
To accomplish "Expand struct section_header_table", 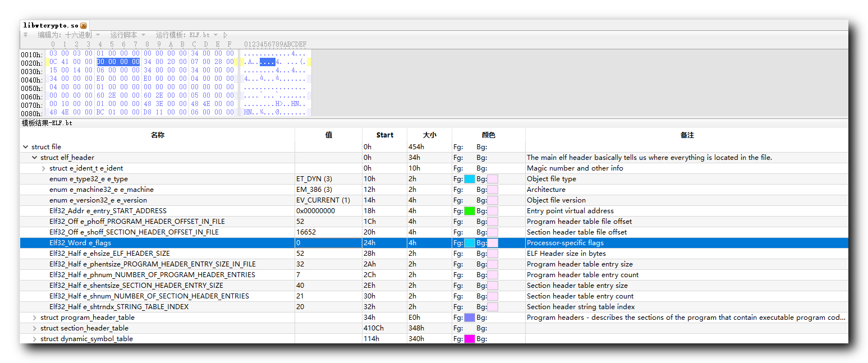I will pyautogui.click(x=35, y=328).
